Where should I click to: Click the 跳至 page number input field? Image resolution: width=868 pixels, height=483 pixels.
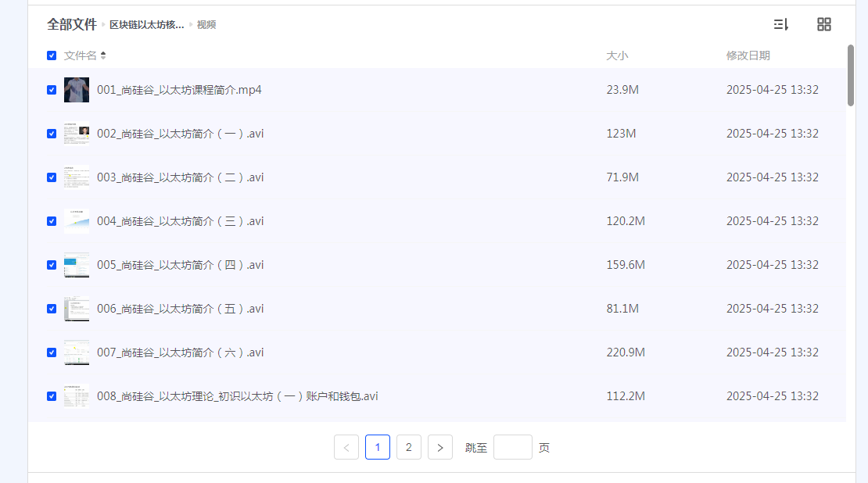click(x=513, y=447)
